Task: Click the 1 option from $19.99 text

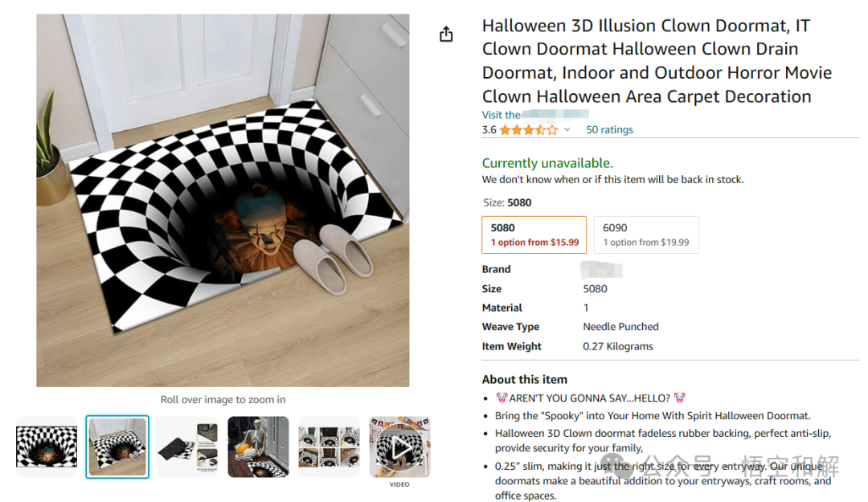Action: pos(645,243)
